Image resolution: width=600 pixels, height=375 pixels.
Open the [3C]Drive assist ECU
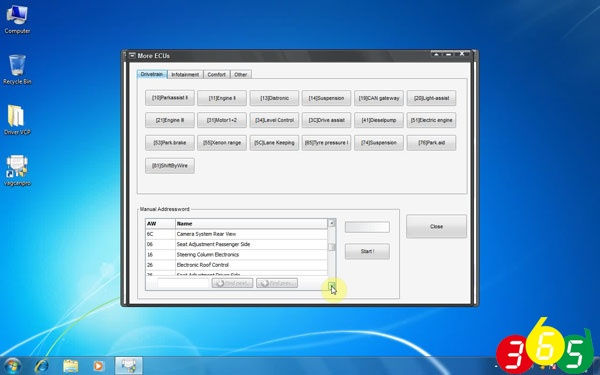(x=326, y=120)
